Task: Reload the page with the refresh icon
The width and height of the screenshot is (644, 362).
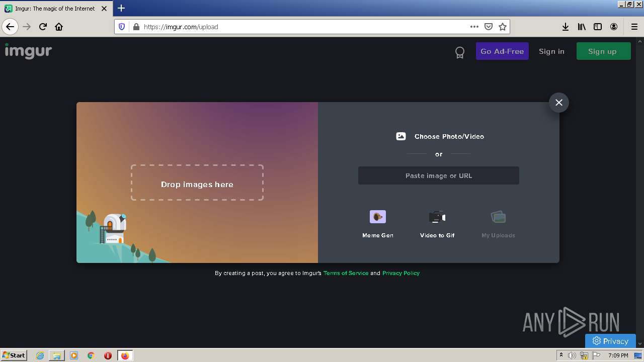Action: [43, 27]
